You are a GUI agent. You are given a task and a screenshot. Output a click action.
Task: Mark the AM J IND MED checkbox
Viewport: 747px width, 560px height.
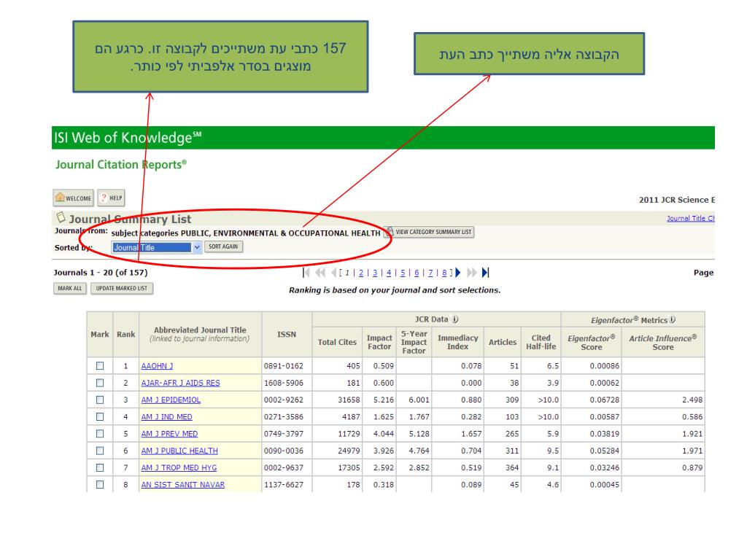click(99, 416)
